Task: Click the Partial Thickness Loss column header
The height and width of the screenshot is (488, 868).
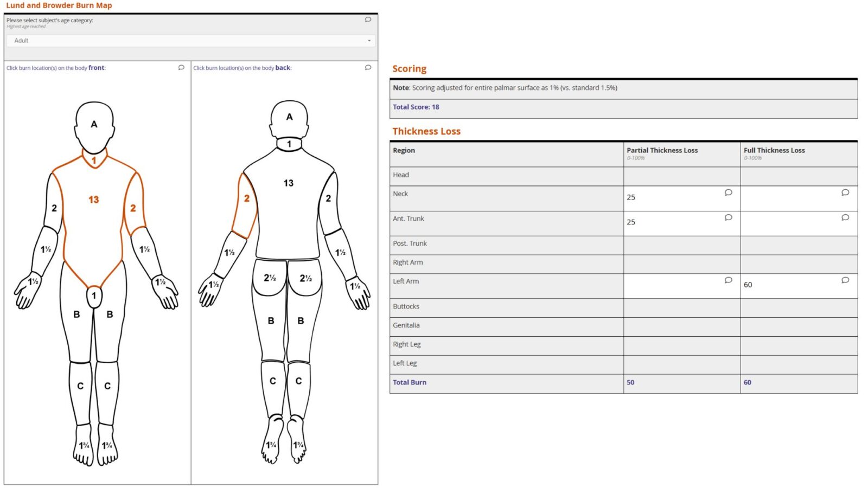Action: point(662,151)
